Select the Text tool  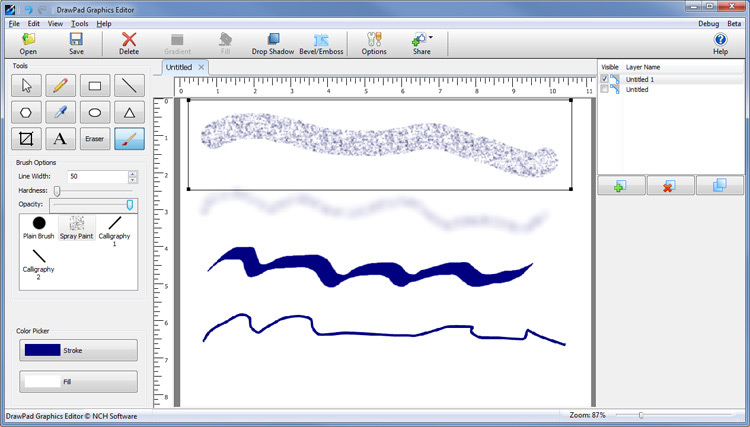pyautogui.click(x=60, y=139)
